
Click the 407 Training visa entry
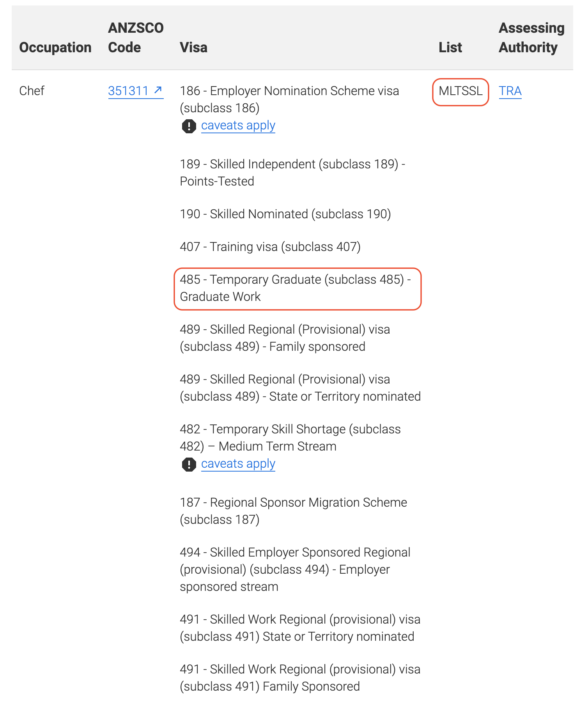270,247
